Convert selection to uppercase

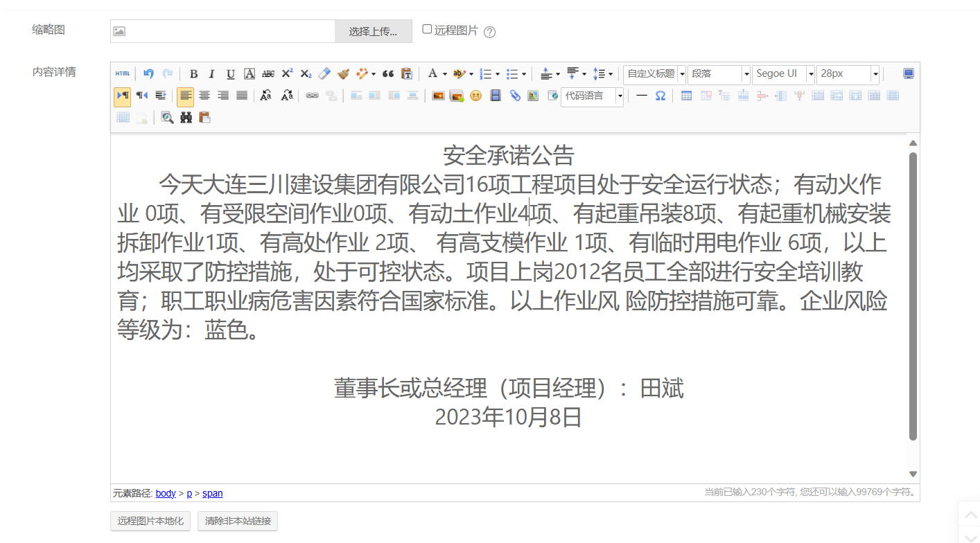click(266, 96)
